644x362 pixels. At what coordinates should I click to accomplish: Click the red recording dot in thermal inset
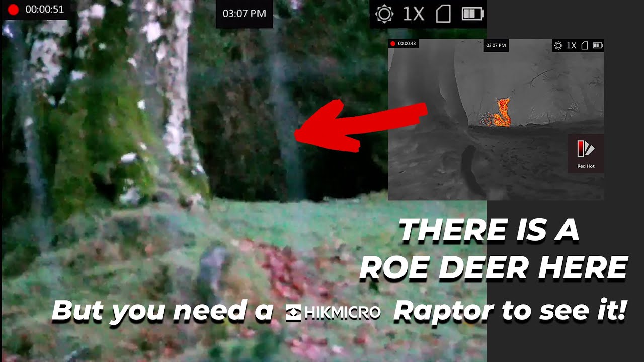[393, 44]
